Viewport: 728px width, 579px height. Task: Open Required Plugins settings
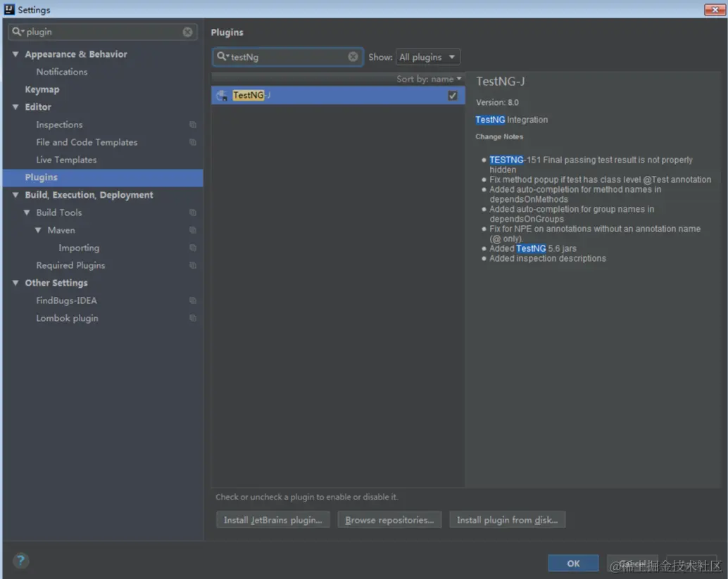[70, 265]
